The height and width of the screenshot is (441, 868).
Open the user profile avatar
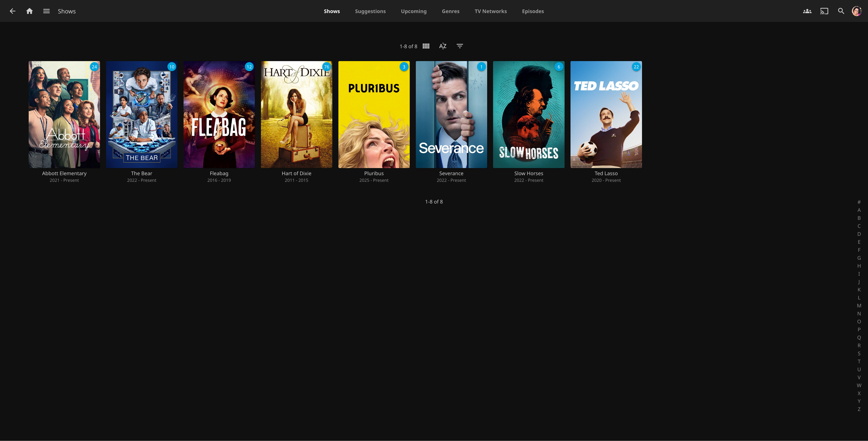click(857, 11)
